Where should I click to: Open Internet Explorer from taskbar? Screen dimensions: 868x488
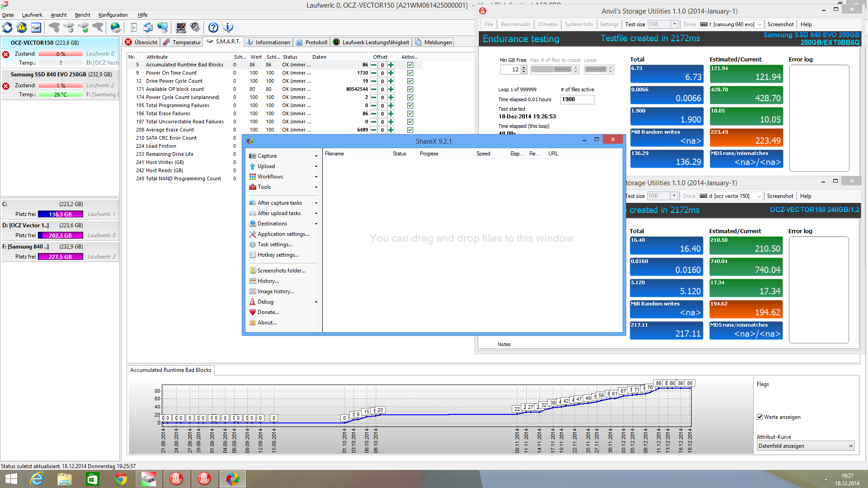pos(37,479)
